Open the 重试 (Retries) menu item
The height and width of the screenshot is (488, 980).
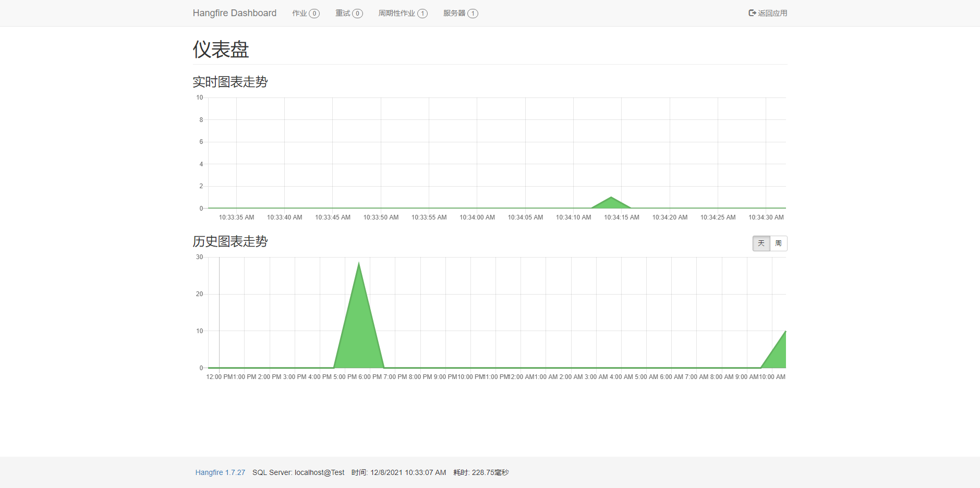tap(349, 13)
